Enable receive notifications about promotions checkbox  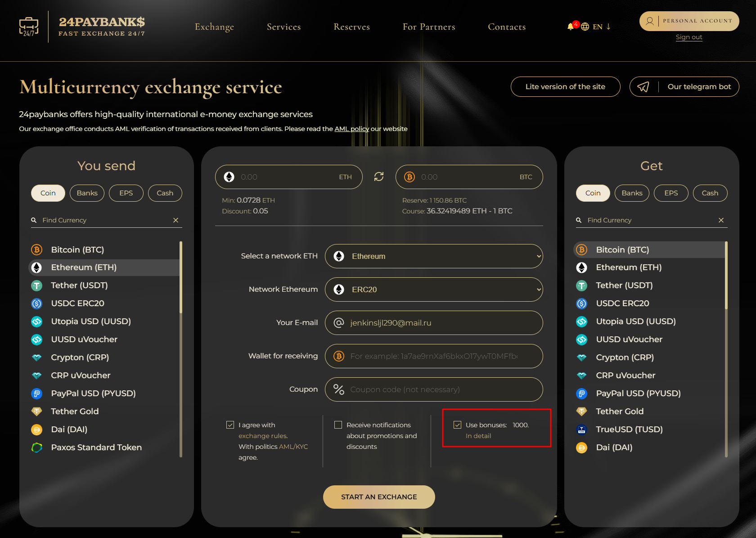pos(338,425)
